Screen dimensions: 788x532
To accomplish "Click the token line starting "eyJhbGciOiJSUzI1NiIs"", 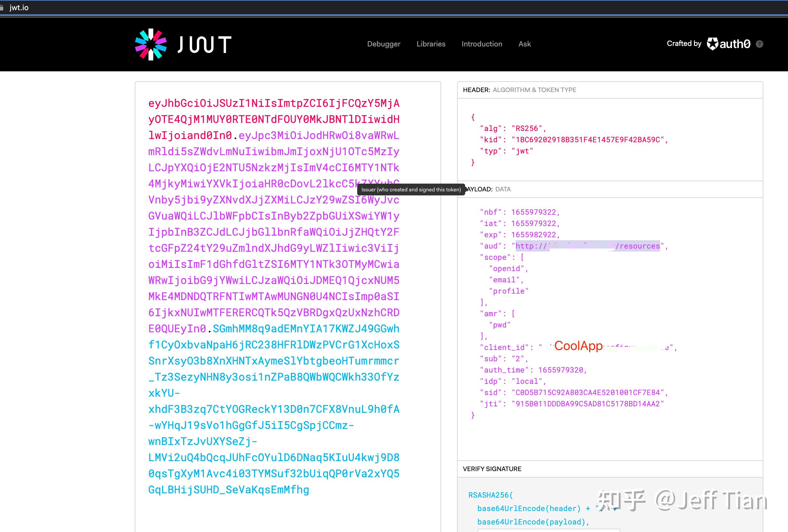I will 274,103.
